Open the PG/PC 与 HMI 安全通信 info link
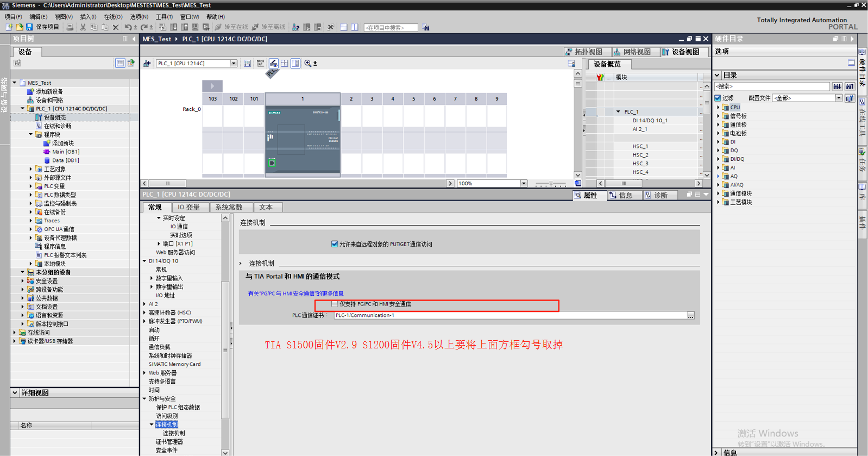868x456 pixels. click(x=296, y=293)
